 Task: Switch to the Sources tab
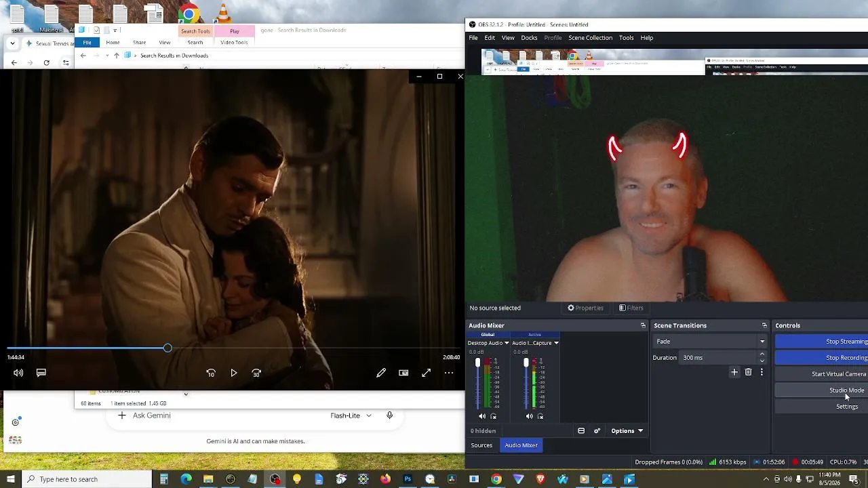pyautogui.click(x=481, y=445)
